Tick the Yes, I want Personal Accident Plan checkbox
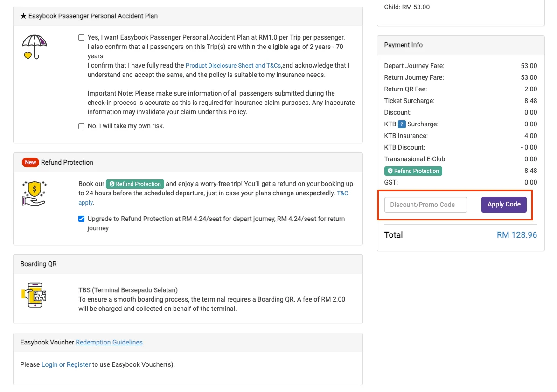The width and height of the screenshot is (557, 392). [81, 38]
